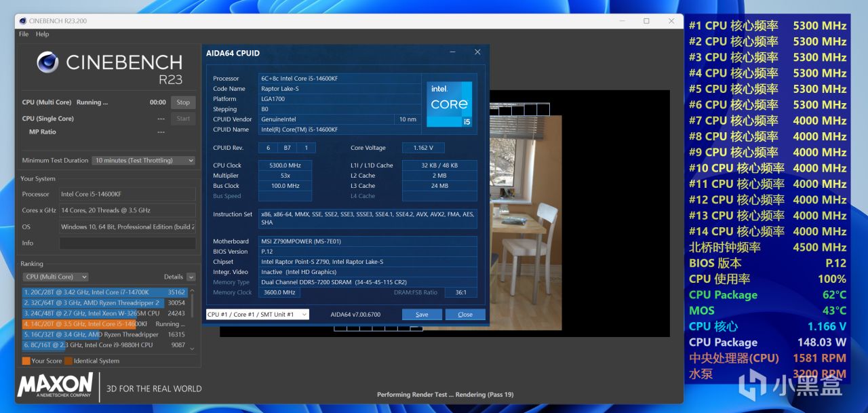Screen dimensions: 868x413
Task: Select ranking row 16C/32T Ryzen Threadripper
Action: coord(104,334)
